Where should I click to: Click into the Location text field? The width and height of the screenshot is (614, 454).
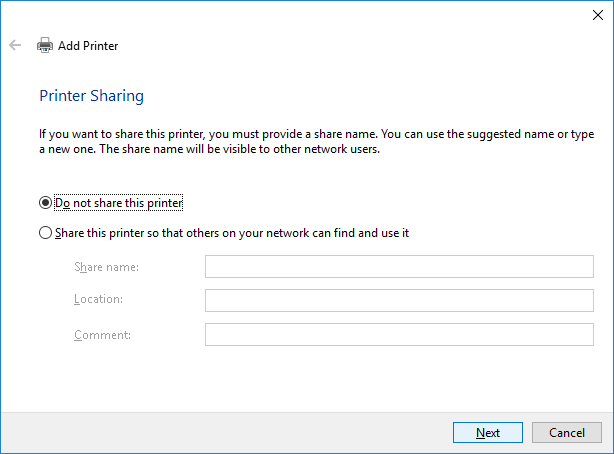click(399, 301)
